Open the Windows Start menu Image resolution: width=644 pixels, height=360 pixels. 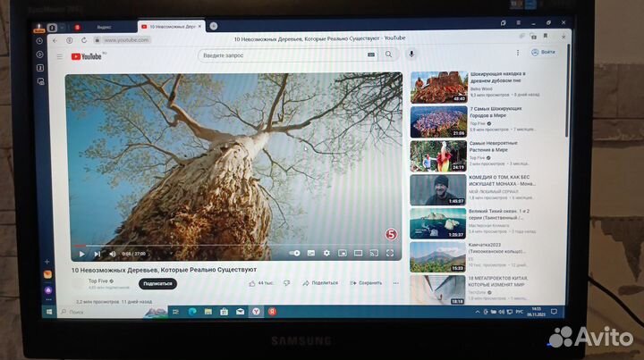[49, 312]
